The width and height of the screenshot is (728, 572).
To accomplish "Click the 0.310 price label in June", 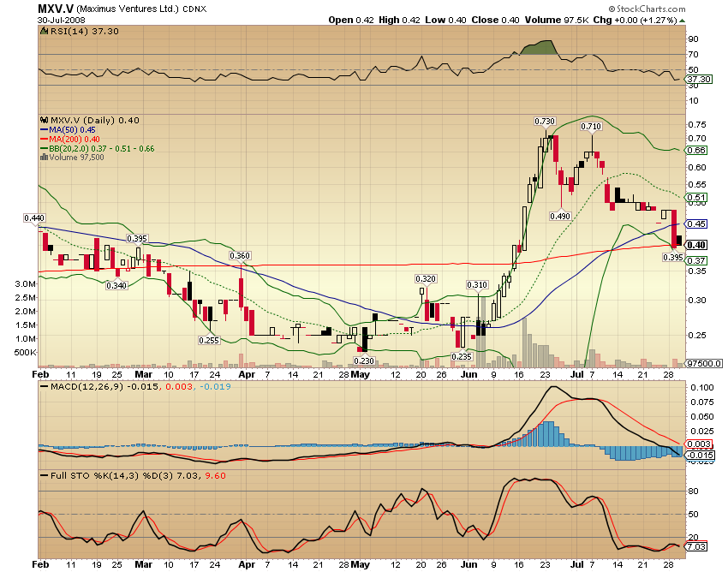I will [x=477, y=284].
